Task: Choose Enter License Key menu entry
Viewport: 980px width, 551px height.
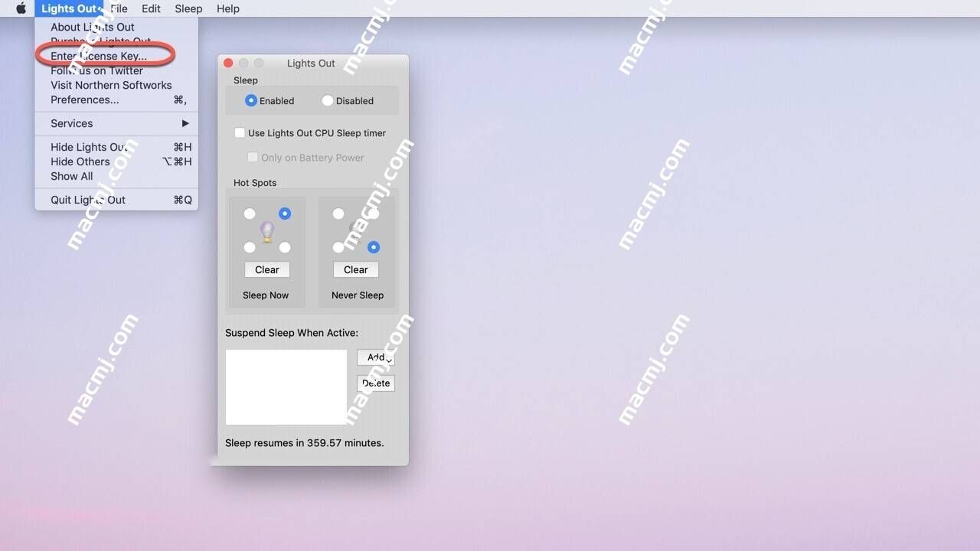Action: pos(116,56)
